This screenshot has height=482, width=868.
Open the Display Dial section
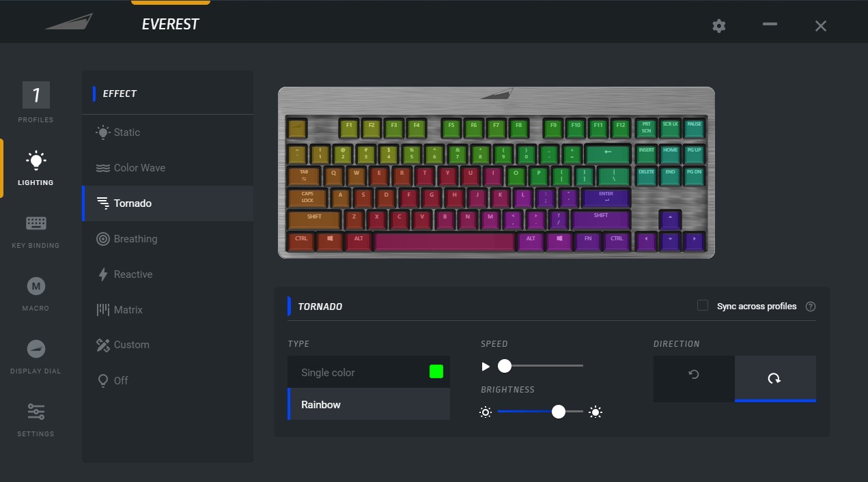pyautogui.click(x=36, y=356)
